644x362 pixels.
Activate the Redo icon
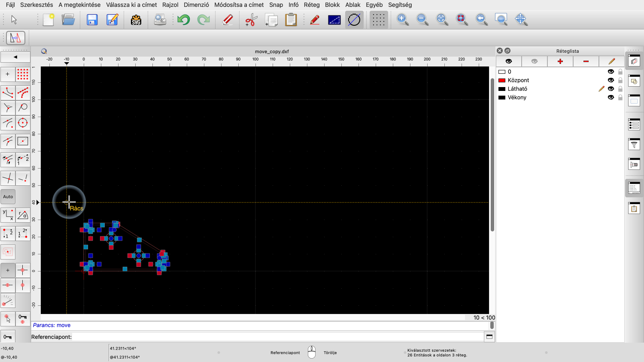click(x=203, y=19)
